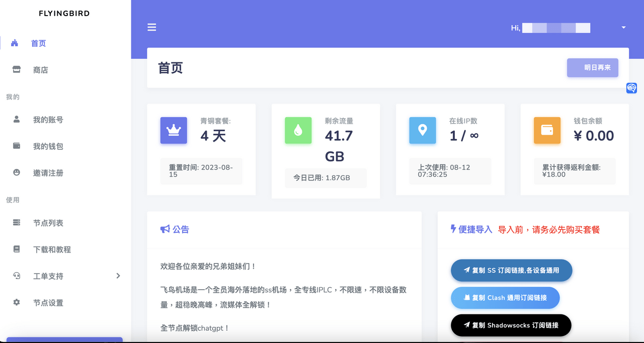Click the floating blue brain widget icon
The image size is (644, 343).
click(x=631, y=88)
